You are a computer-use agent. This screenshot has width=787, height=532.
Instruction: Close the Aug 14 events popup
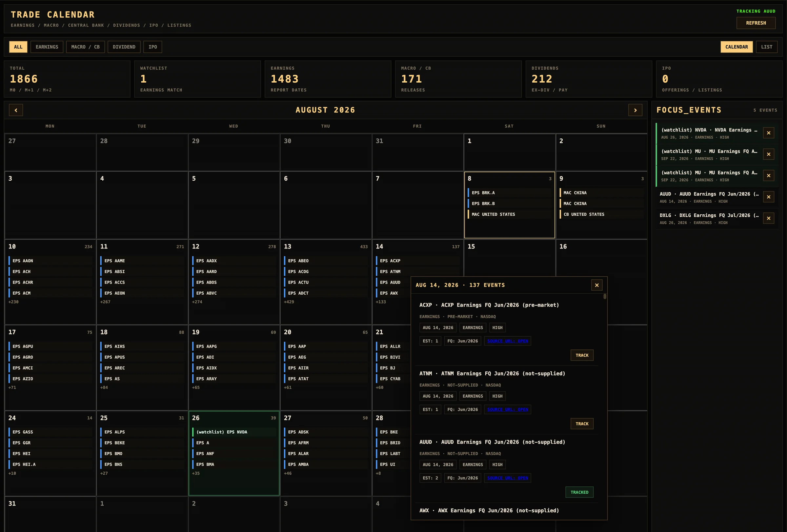point(597,285)
